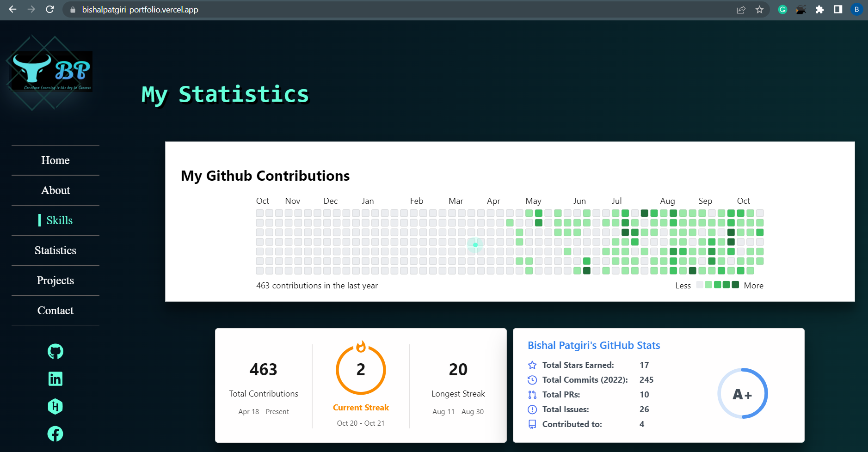Image resolution: width=868 pixels, height=452 pixels.
Task: Select Contact in the sidebar navigation
Action: click(x=55, y=311)
